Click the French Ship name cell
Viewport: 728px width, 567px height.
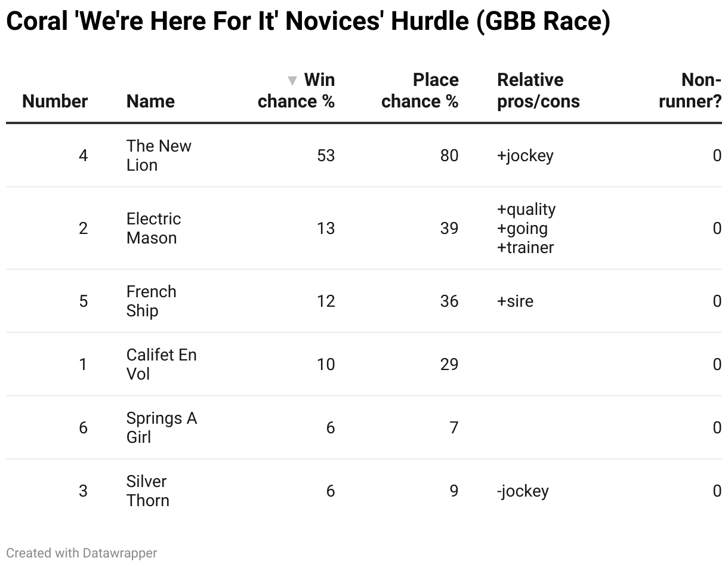[152, 301]
